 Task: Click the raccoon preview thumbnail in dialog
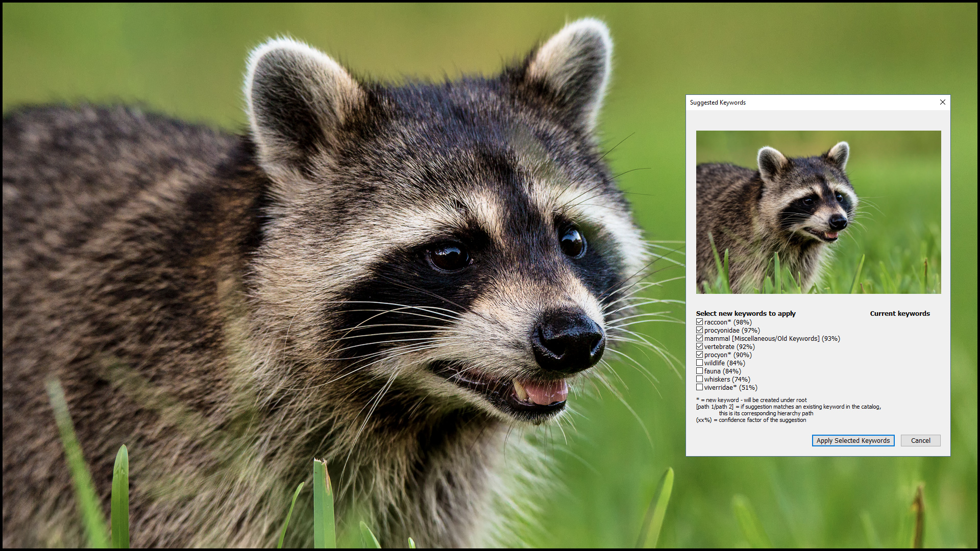pos(818,212)
